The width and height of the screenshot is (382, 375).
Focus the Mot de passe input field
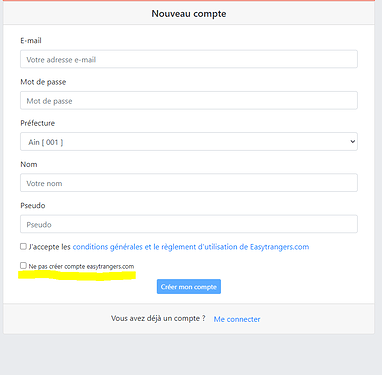click(x=189, y=101)
